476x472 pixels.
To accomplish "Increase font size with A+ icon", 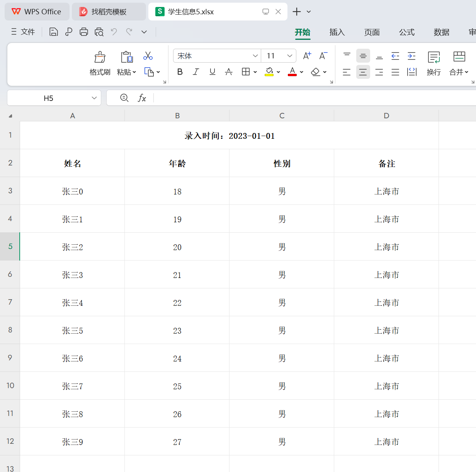I will [307, 56].
